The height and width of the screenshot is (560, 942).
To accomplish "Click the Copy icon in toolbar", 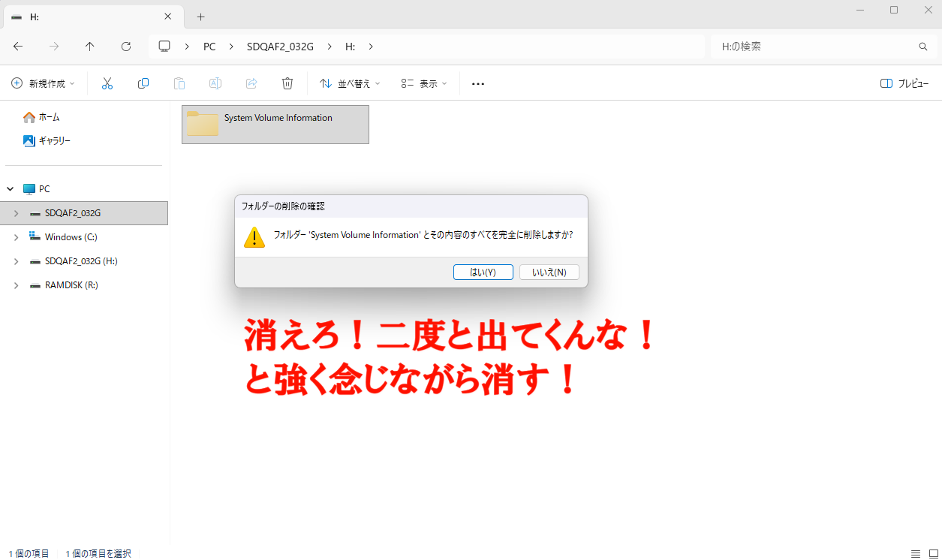I will (143, 83).
